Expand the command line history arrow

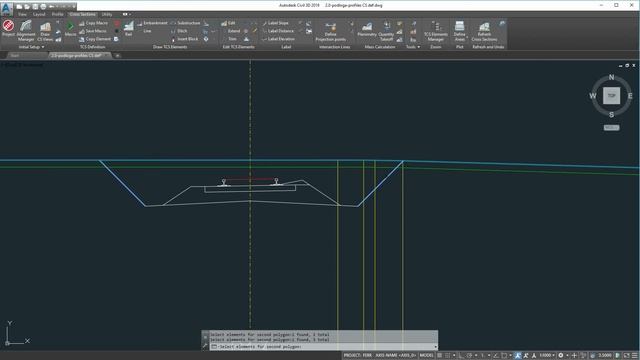436,347
